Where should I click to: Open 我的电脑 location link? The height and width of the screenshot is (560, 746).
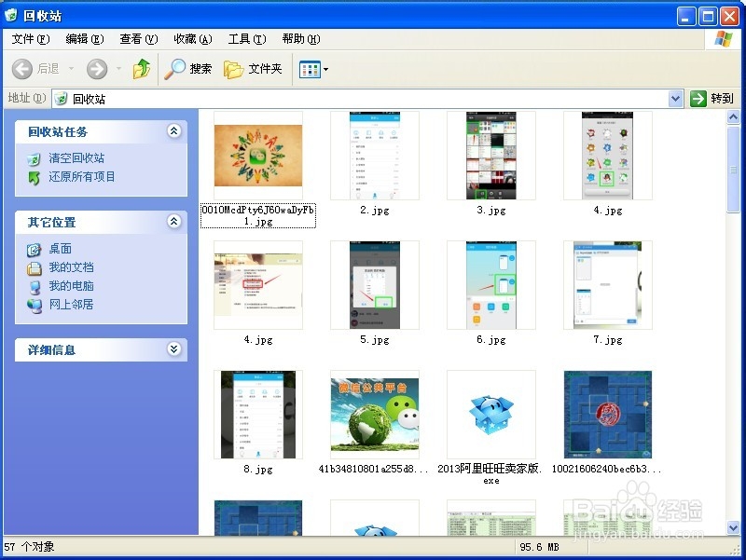(72, 286)
